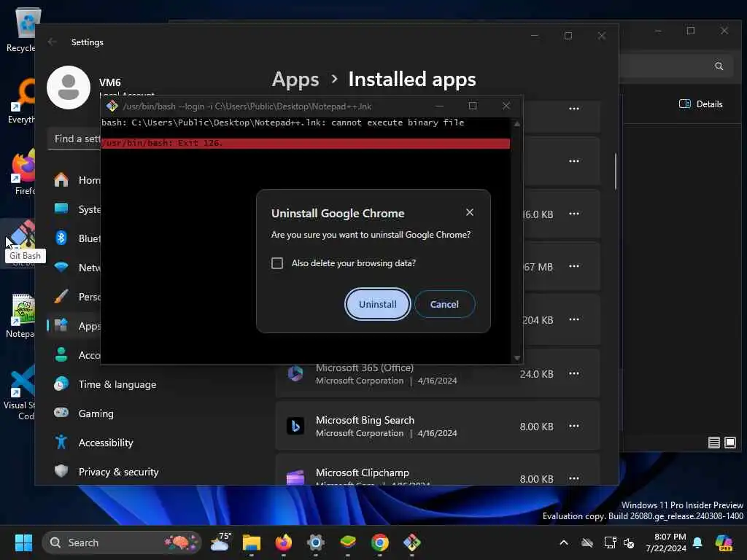
Task: Toggle Details pane in background window
Action: click(x=700, y=104)
